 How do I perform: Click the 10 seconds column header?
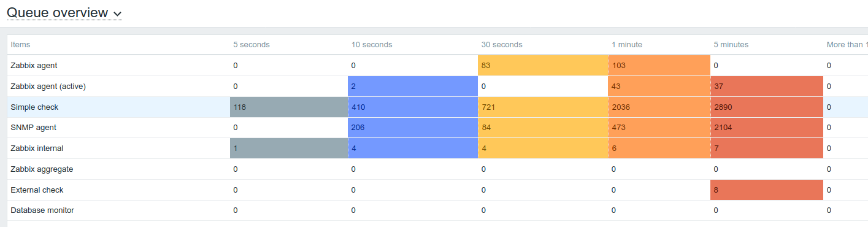(x=372, y=45)
